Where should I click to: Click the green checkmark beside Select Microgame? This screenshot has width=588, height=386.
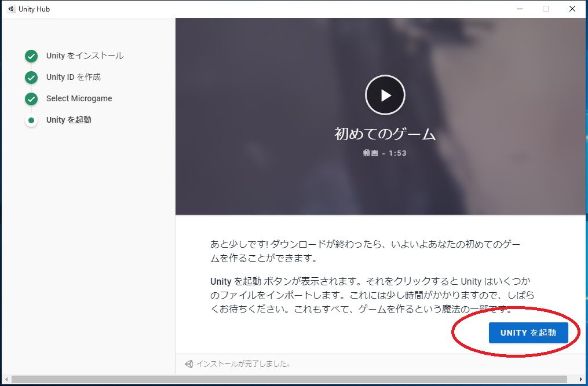pyautogui.click(x=31, y=99)
